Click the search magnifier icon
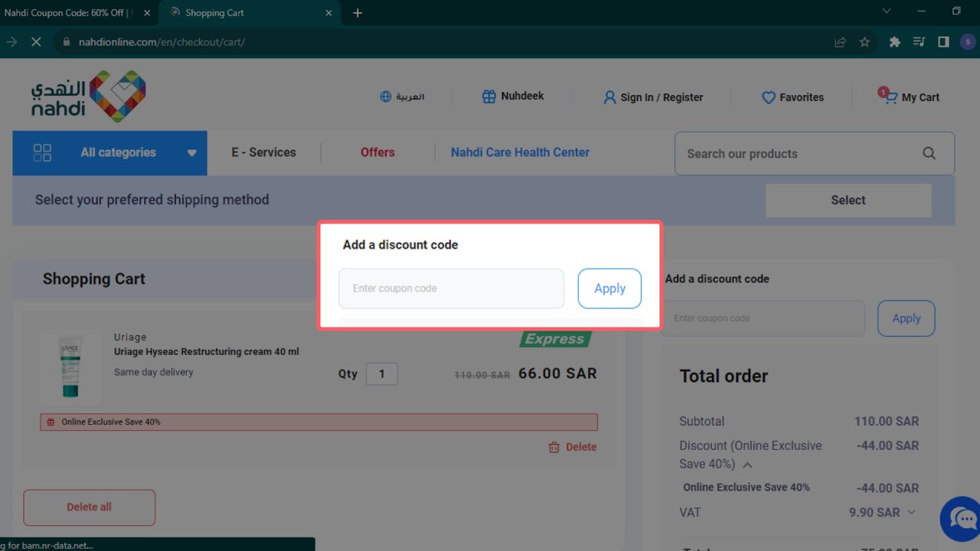Image resolution: width=980 pixels, height=551 pixels. point(929,154)
